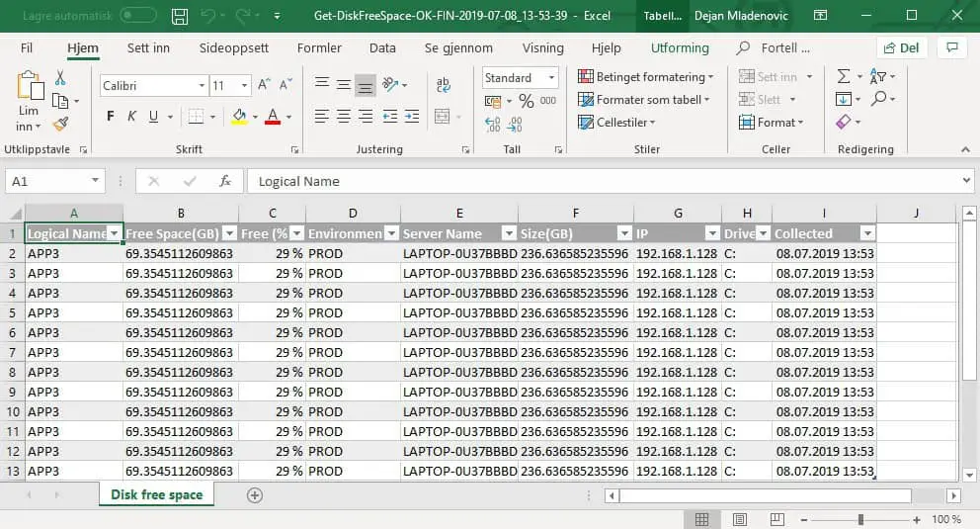Toggle italic K formatting
Image resolution: width=980 pixels, height=529 pixels.
[x=131, y=117]
